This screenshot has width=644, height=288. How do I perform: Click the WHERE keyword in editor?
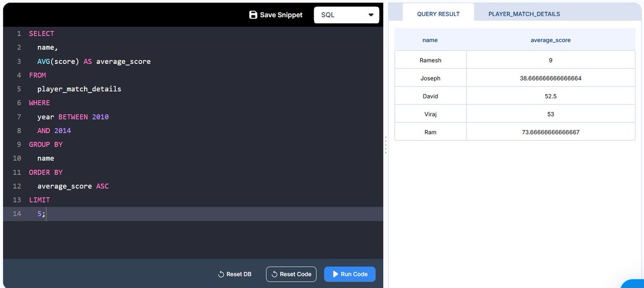pyautogui.click(x=39, y=103)
